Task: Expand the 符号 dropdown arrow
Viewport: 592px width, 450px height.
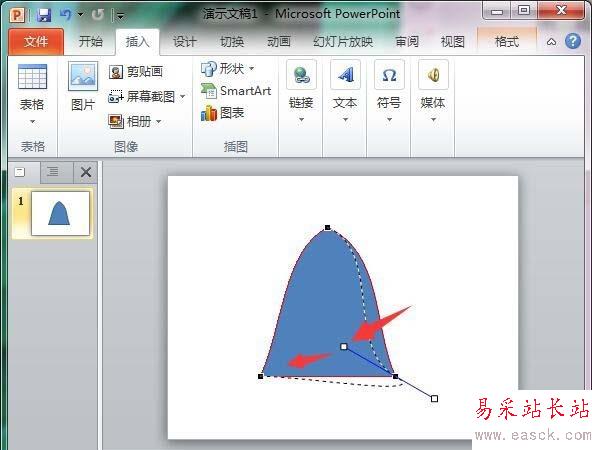Action: [x=389, y=120]
